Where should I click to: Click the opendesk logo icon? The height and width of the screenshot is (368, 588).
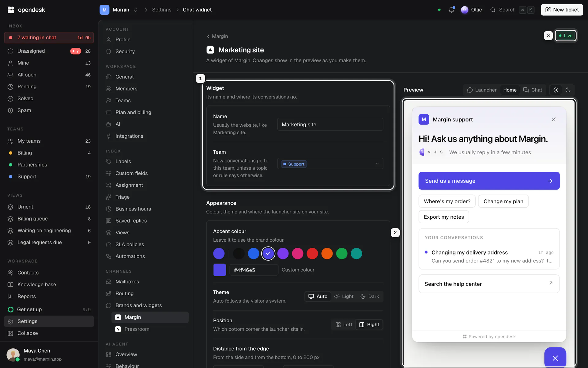pos(11,10)
